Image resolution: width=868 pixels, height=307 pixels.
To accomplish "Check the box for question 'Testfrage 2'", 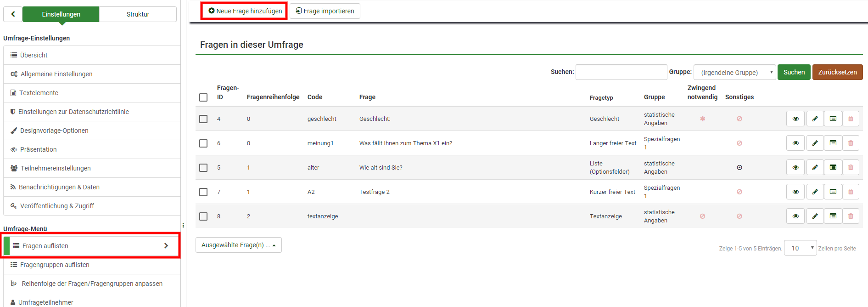I will click(x=203, y=192).
